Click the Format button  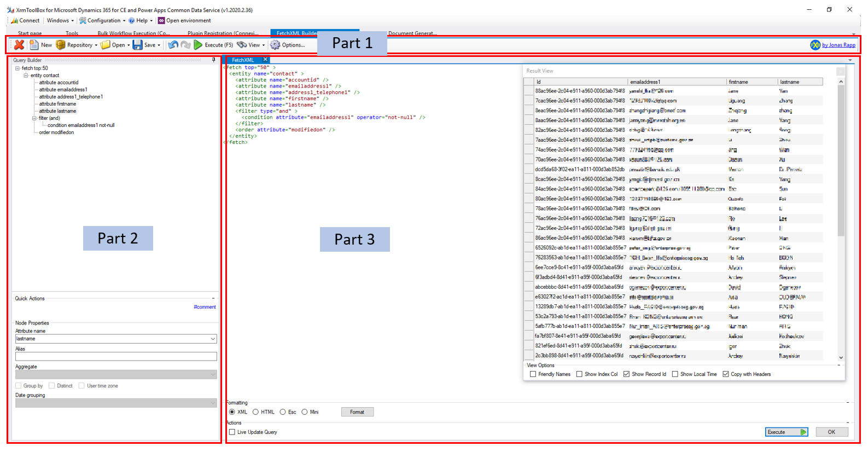coord(357,412)
